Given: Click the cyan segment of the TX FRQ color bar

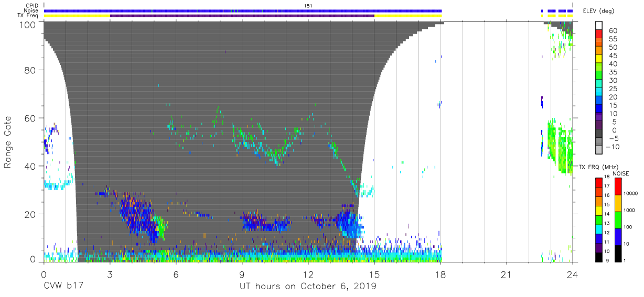Looking at the screenshot, I should (599, 229).
